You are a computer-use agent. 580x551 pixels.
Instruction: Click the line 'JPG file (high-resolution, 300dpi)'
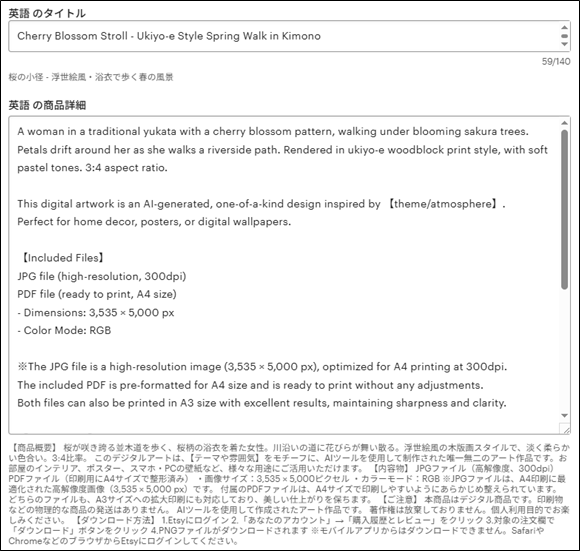click(102, 276)
